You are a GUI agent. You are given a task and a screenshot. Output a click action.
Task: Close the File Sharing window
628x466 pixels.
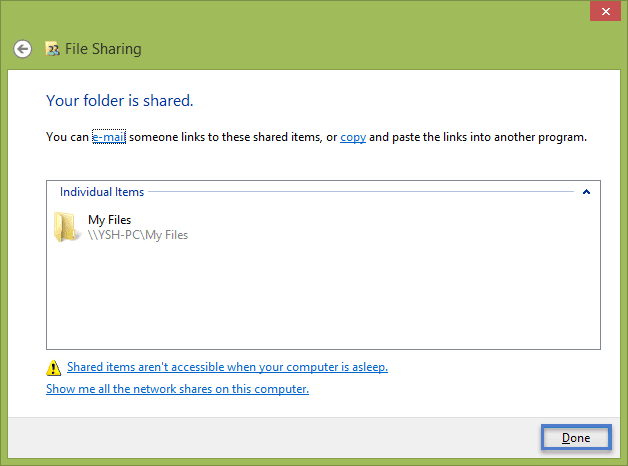pos(606,11)
